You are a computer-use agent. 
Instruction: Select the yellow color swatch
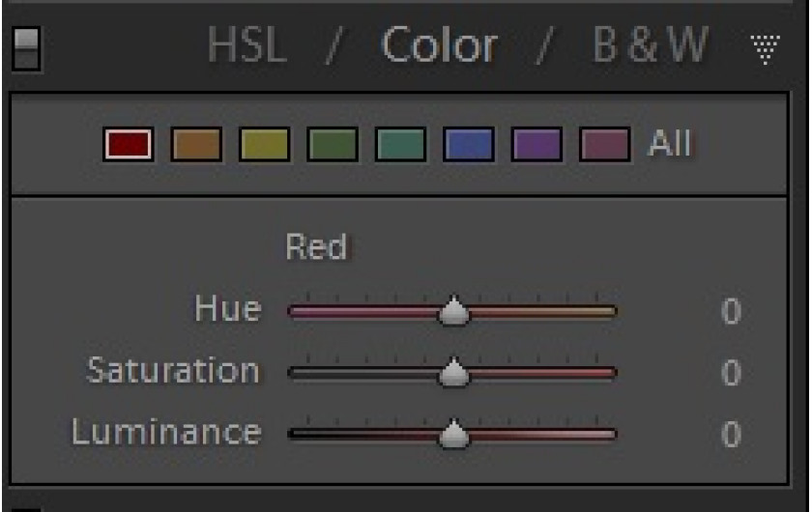click(x=264, y=145)
